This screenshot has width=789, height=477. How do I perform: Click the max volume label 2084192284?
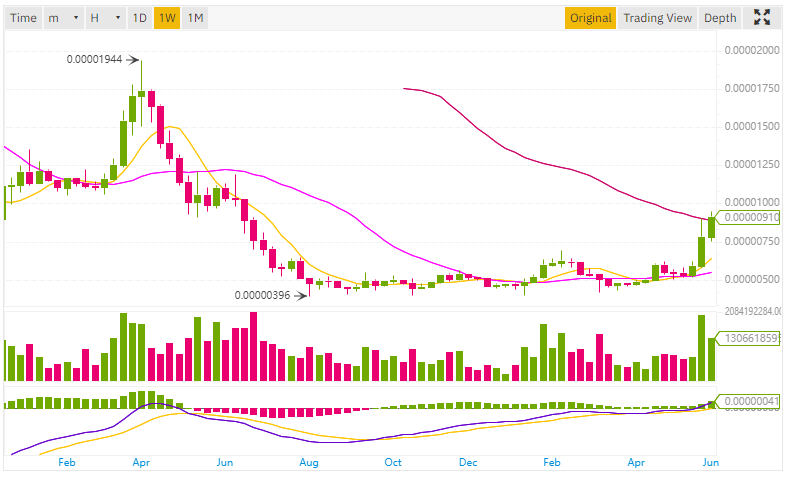point(752,312)
